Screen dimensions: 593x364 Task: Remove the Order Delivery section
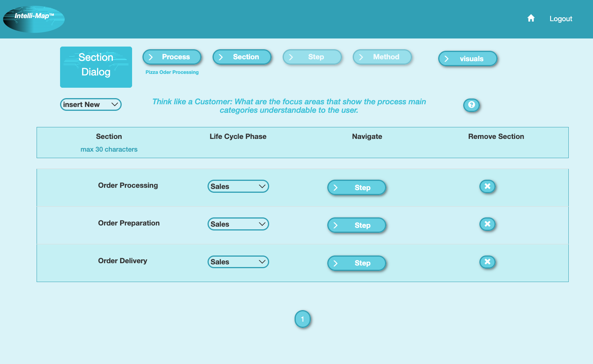(487, 262)
